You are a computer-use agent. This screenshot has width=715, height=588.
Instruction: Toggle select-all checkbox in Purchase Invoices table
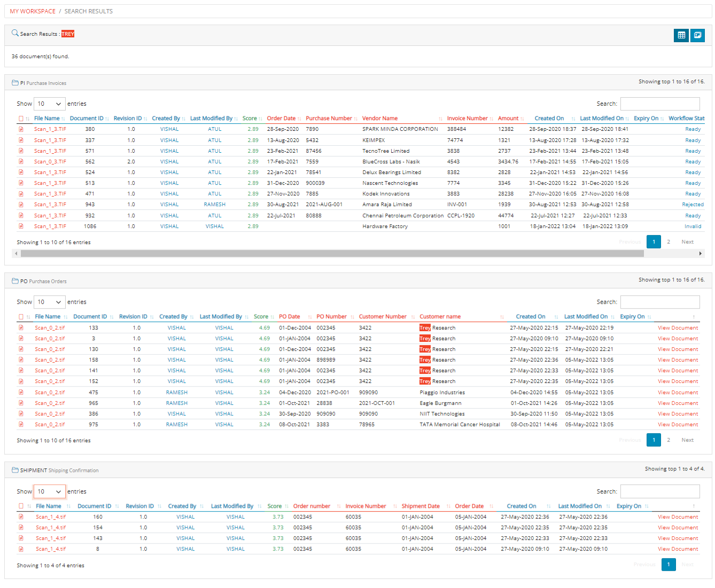click(x=21, y=119)
